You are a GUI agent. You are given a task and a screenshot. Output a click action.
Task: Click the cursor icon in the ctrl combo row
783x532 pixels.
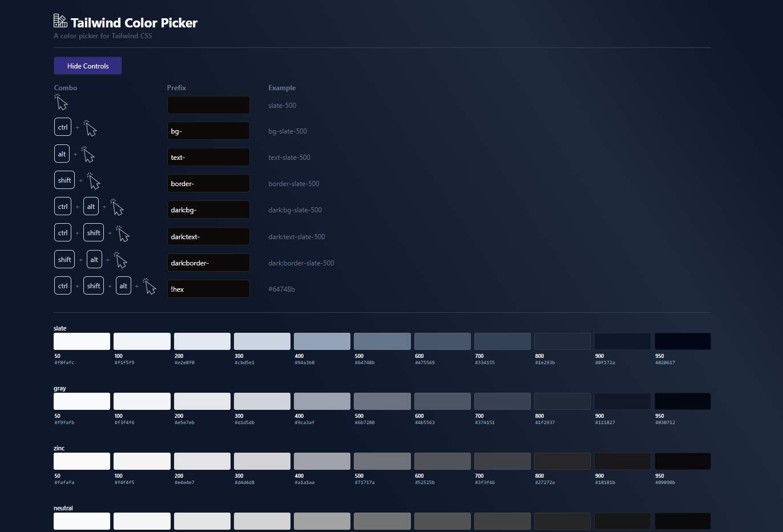click(x=90, y=128)
